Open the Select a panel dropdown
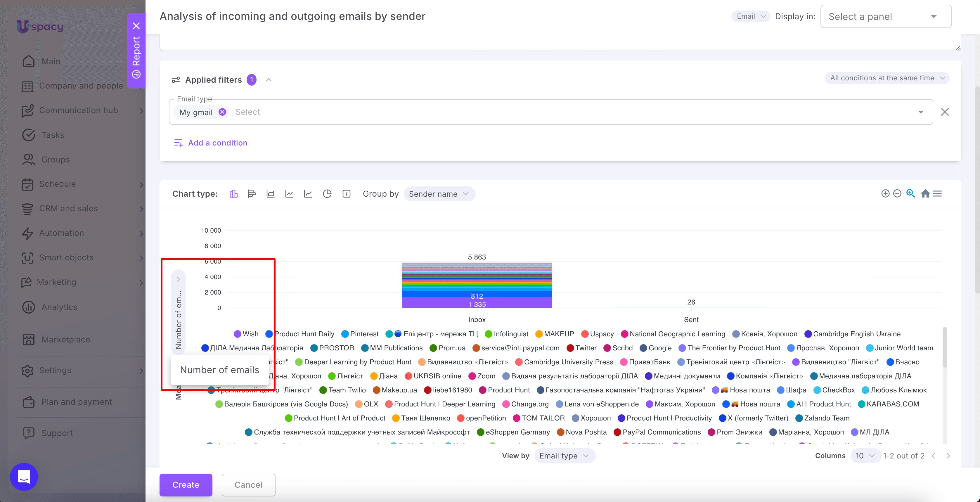Image resolution: width=980 pixels, height=502 pixels. pos(886,16)
